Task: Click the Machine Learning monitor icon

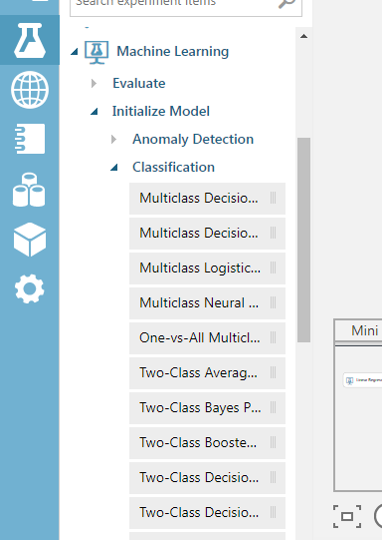Action: click(97, 52)
